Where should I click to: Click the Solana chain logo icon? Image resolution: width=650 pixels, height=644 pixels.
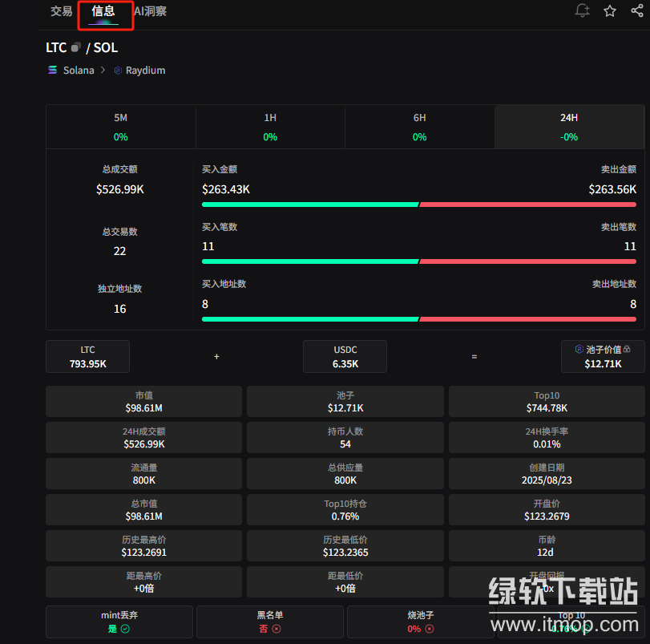click(52, 71)
